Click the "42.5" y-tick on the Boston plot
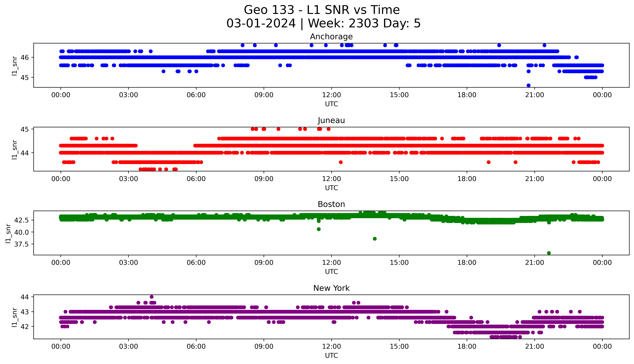This screenshot has width=634, height=364. tap(22, 220)
